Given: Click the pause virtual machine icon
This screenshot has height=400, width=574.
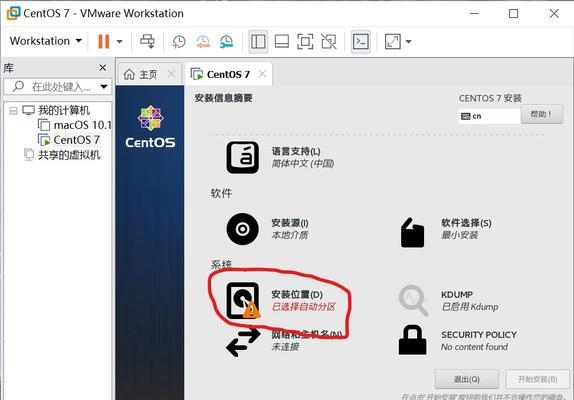Looking at the screenshot, I should [x=104, y=41].
